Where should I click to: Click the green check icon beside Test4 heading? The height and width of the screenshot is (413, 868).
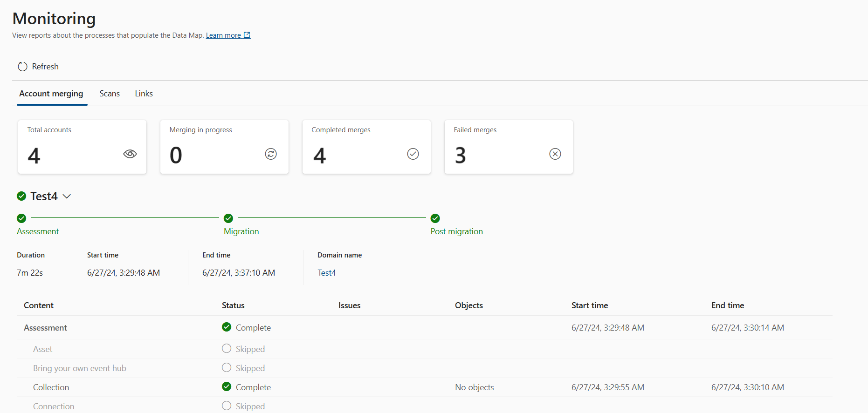point(21,196)
